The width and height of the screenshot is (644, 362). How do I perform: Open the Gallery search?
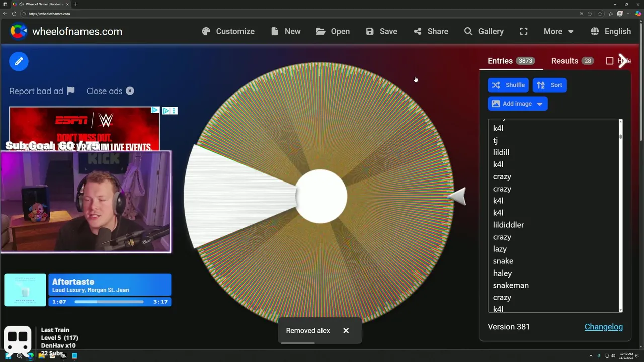point(484,31)
